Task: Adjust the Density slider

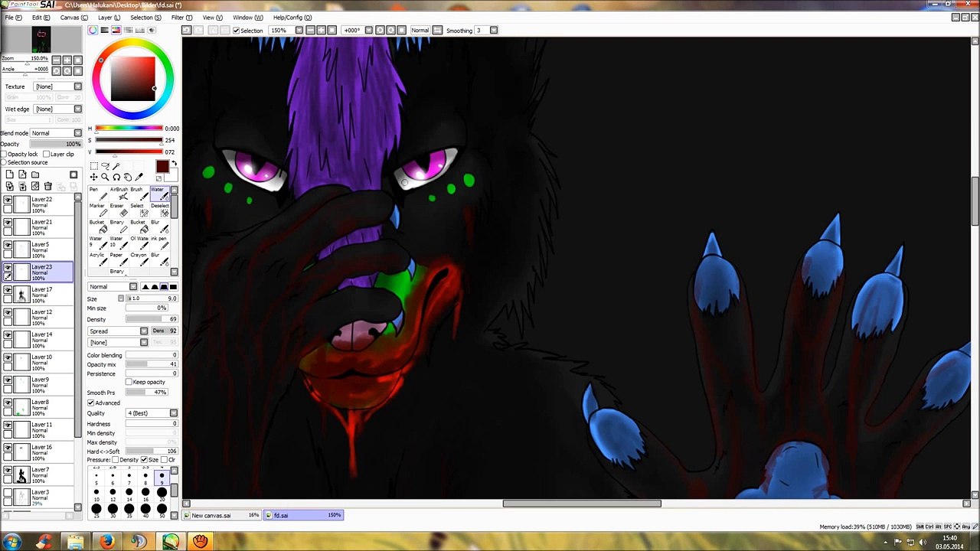Action: click(x=152, y=319)
